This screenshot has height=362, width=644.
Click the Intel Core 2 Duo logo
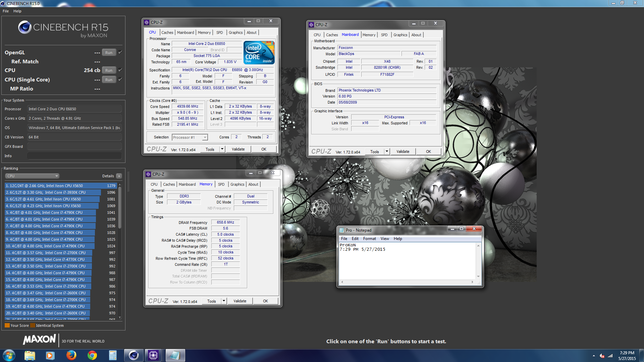259,53
